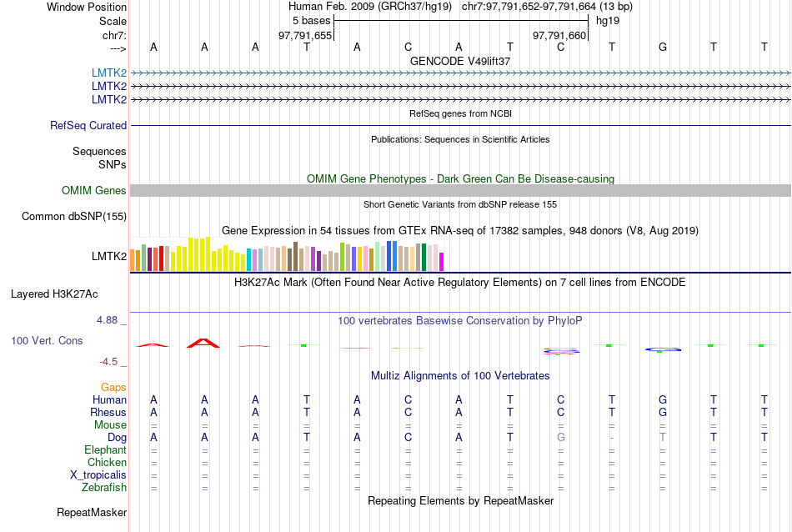Click the Sequences track label
Viewport: 792px width, 532px height.
(99, 151)
